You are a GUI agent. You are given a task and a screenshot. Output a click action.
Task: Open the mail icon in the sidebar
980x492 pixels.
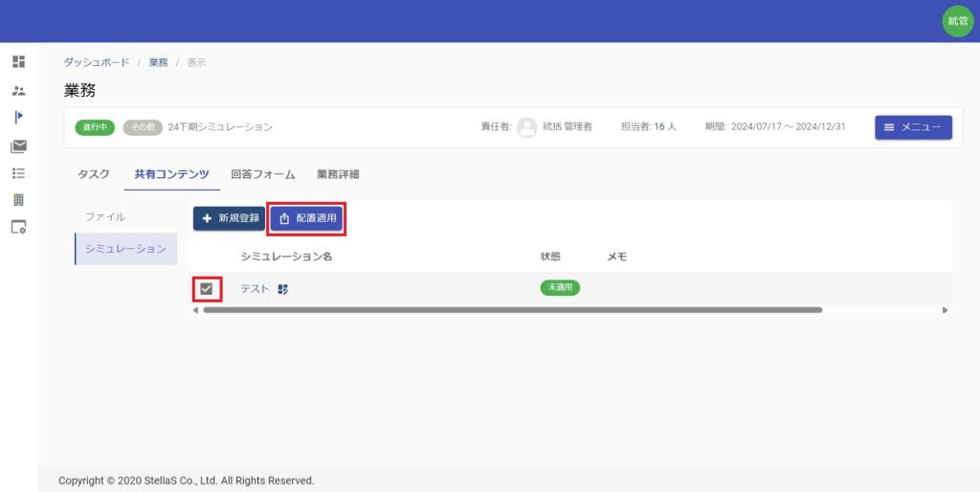[18, 146]
